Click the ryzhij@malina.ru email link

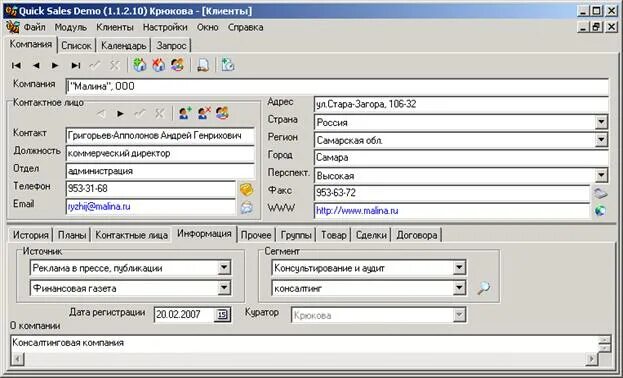pos(99,207)
